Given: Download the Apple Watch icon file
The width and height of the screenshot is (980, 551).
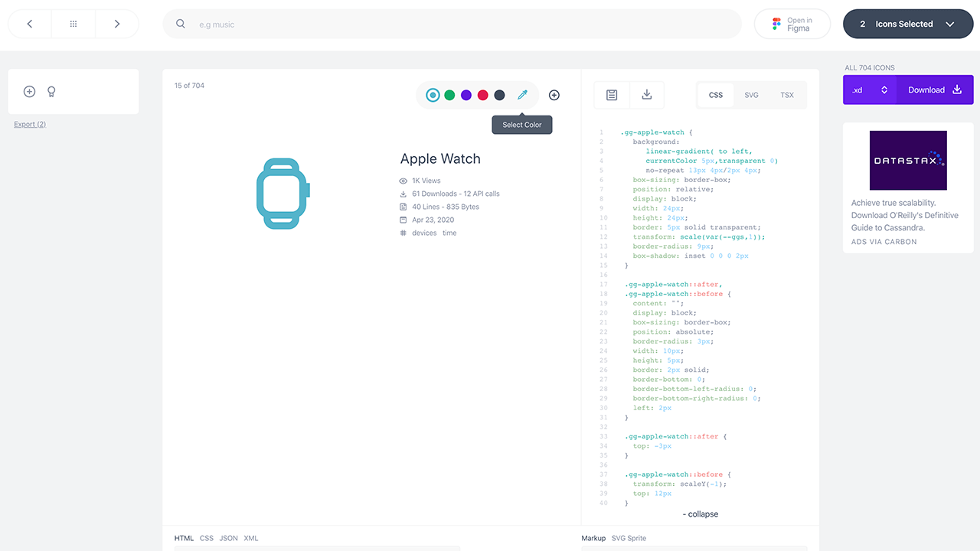Looking at the screenshot, I should [x=647, y=95].
